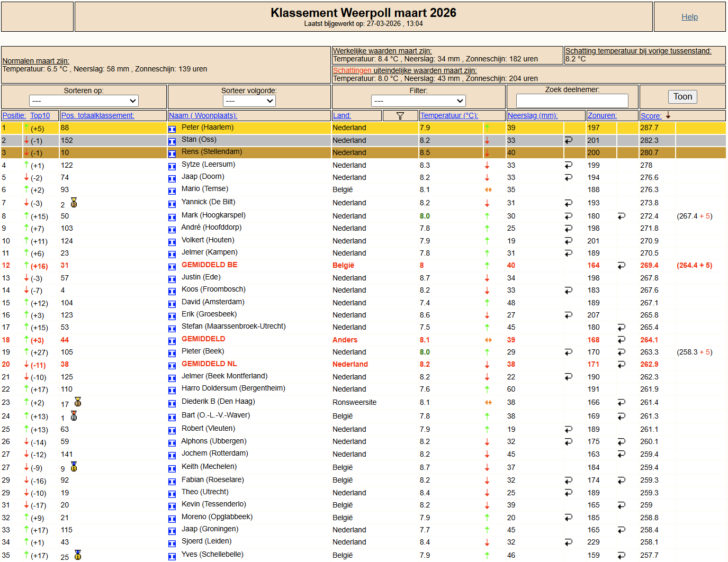Open the Filter dropdown

point(418,101)
